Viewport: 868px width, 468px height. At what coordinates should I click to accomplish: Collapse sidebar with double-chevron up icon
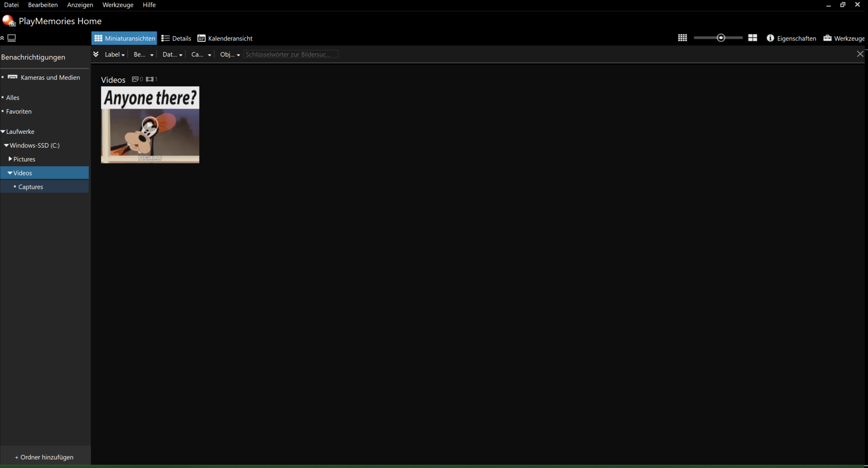pyautogui.click(x=2, y=38)
